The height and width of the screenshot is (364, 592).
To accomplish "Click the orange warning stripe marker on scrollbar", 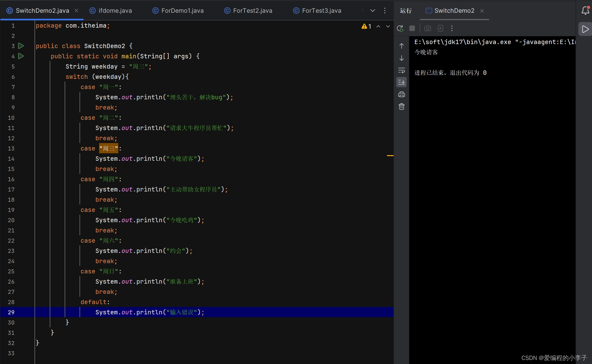I will coord(390,155).
